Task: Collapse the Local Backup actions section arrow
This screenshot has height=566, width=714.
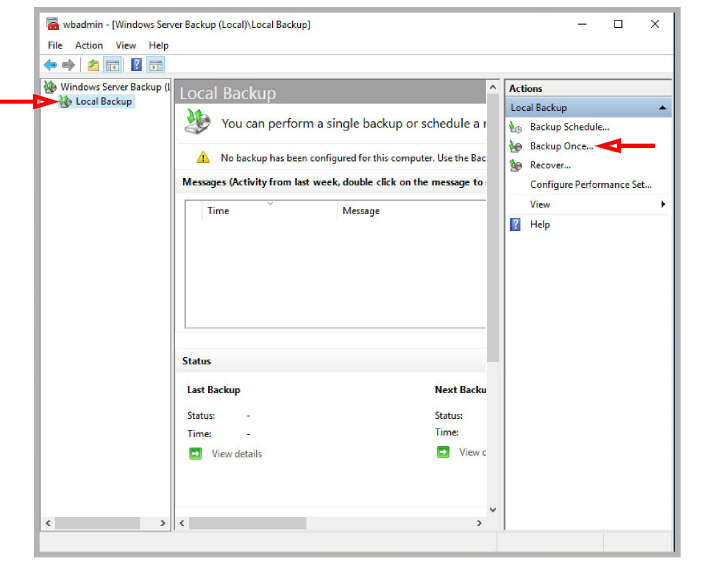Action: pyautogui.click(x=663, y=108)
